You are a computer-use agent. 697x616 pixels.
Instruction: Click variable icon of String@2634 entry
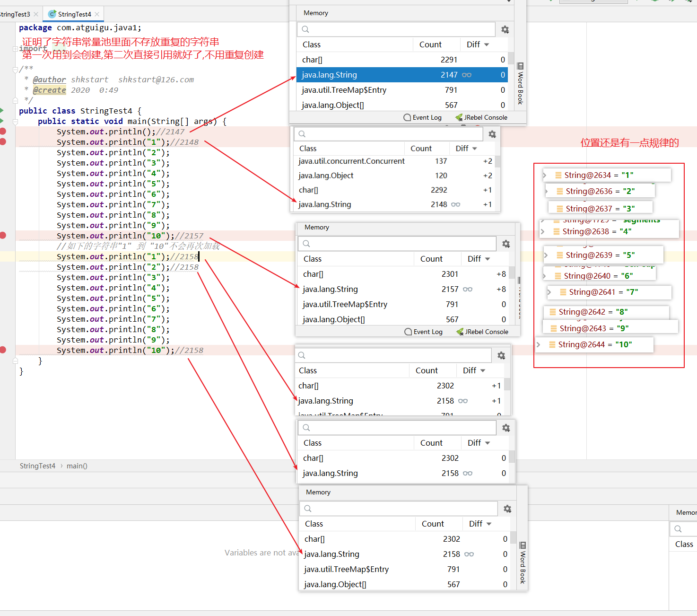558,175
